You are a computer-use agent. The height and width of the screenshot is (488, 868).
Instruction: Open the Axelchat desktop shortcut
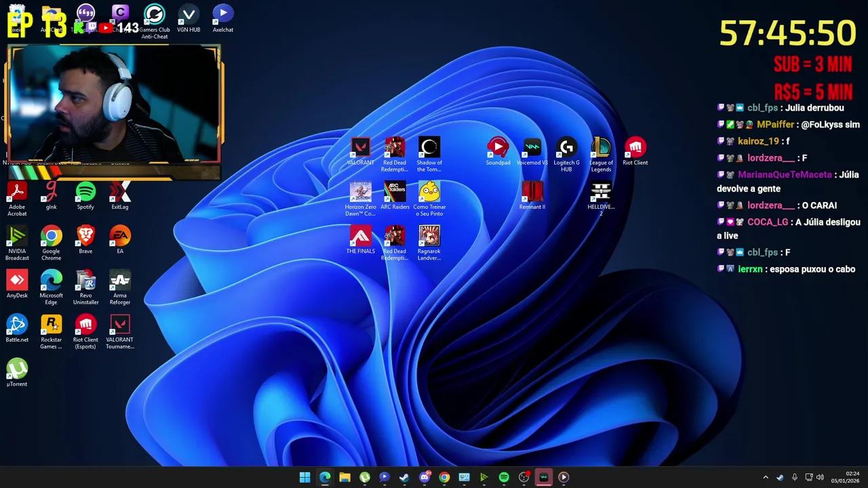point(223,18)
